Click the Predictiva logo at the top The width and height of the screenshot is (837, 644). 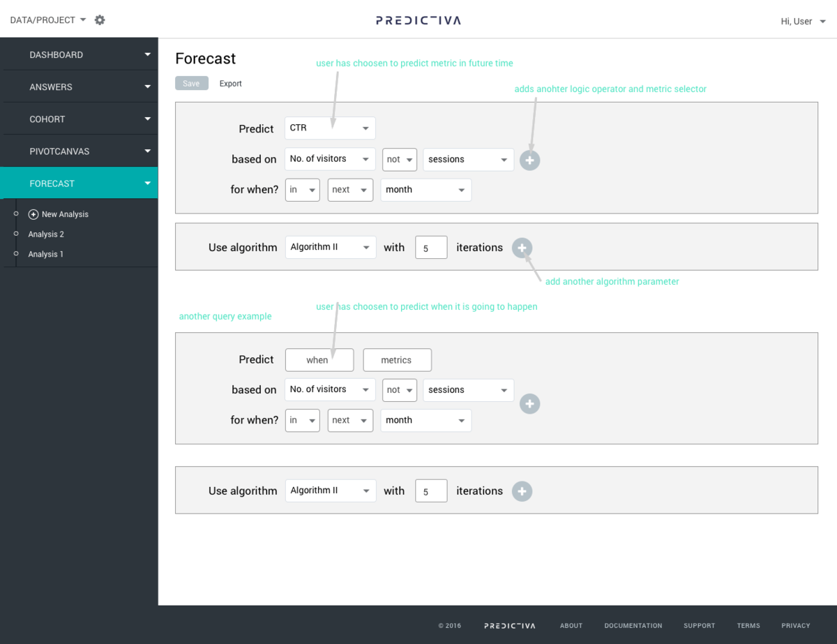tap(417, 20)
